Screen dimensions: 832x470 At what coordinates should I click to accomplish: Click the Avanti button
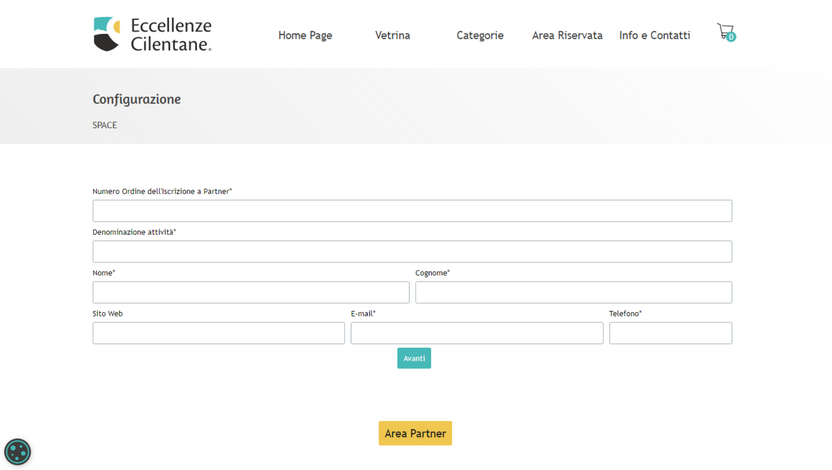pos(414,358)
